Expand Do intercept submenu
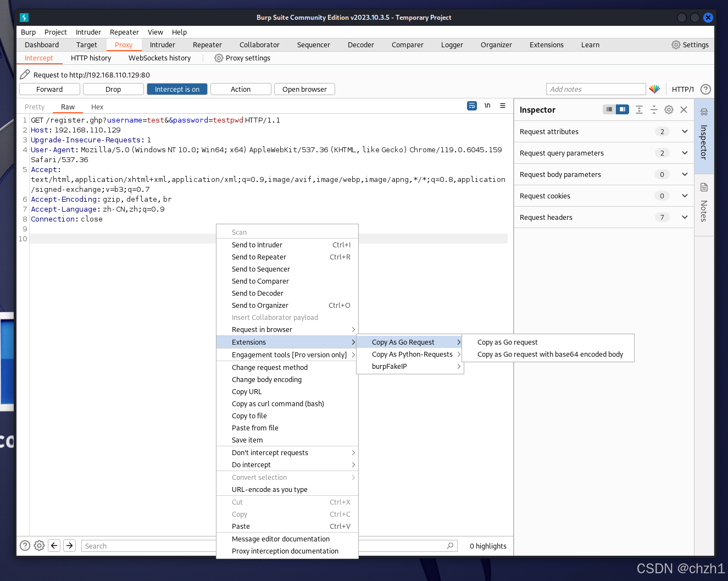Image resolution: width=728 pixels, height=581 pixels. 287,465
